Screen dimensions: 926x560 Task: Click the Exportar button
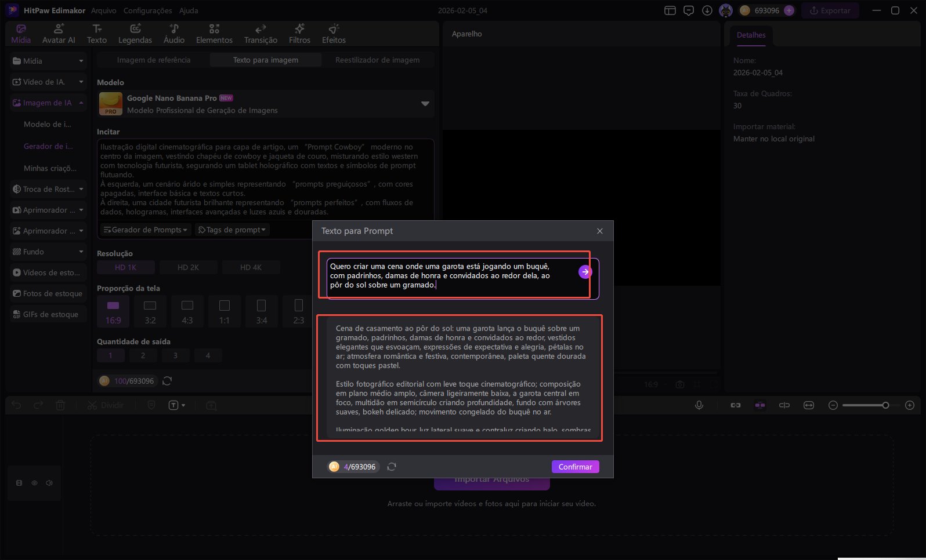[830, 10]
